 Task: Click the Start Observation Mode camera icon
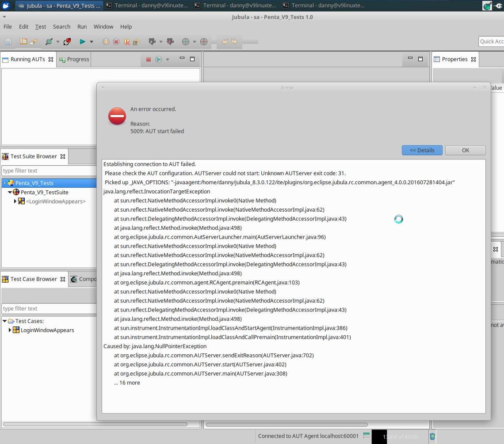click(x=152, y=42)
